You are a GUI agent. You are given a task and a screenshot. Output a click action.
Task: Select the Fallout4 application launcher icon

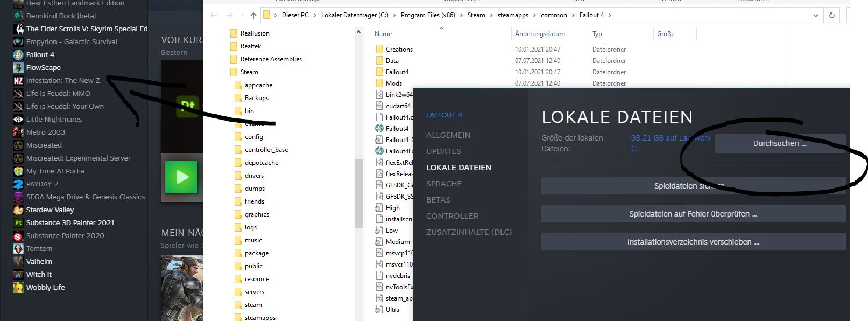[x=379, y=128]
